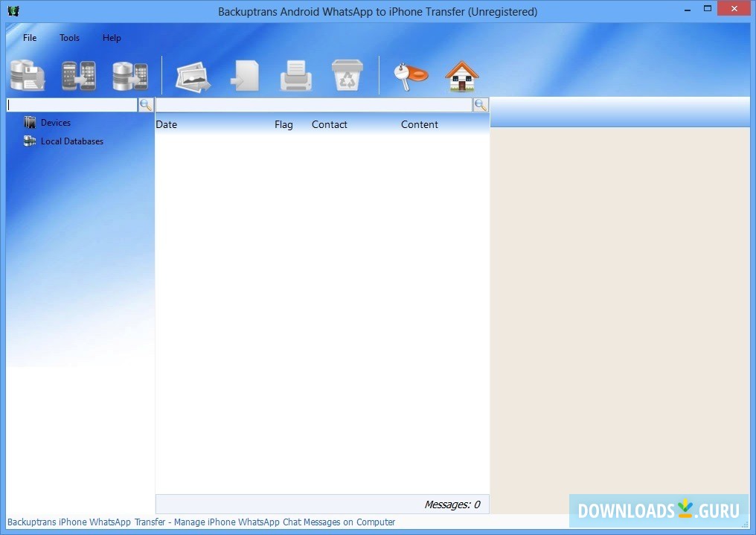Click the status bar Backuptrans description text
The width and height of the screenshot is (756, 535).
coord(201,522)
